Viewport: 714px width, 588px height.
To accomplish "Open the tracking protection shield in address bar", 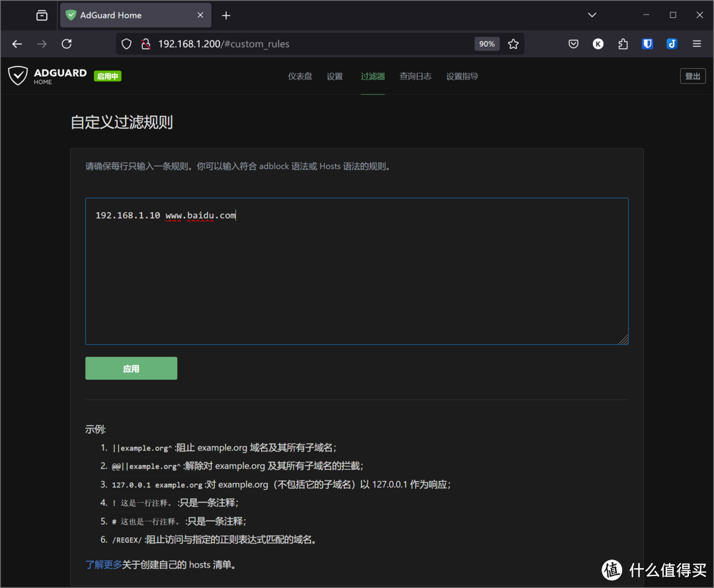I will tap(126, 44).
